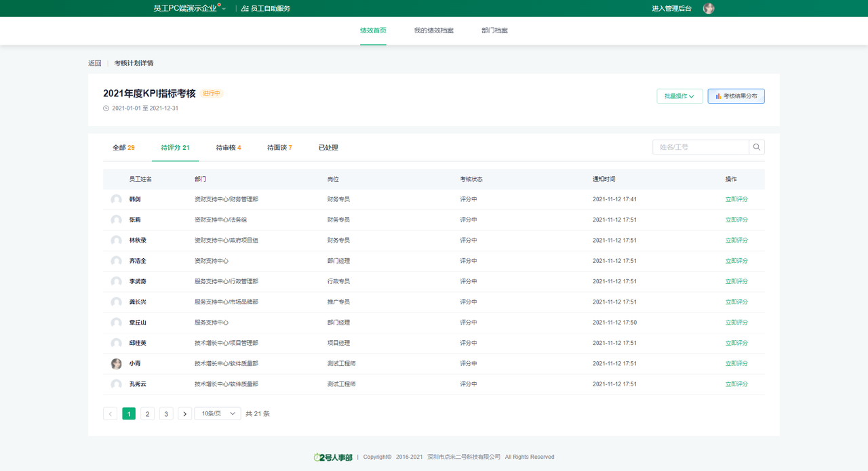Click the search magnifier icon

757,147
